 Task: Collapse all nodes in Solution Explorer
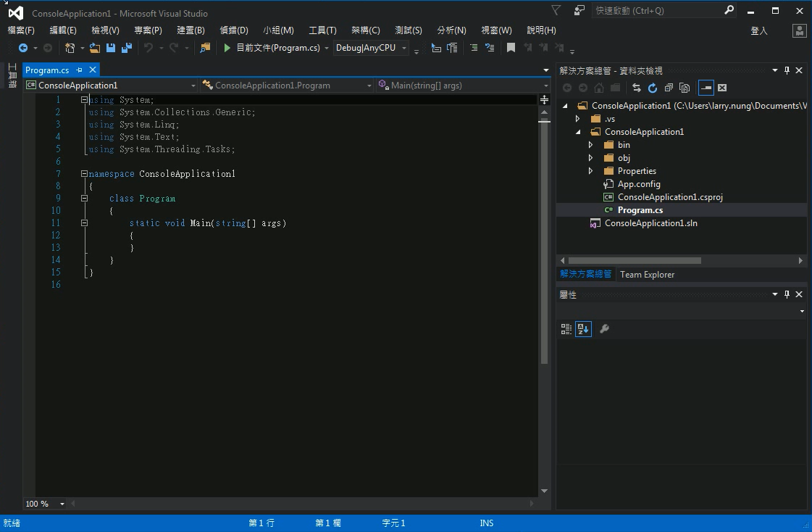click(x=669, y=88)
